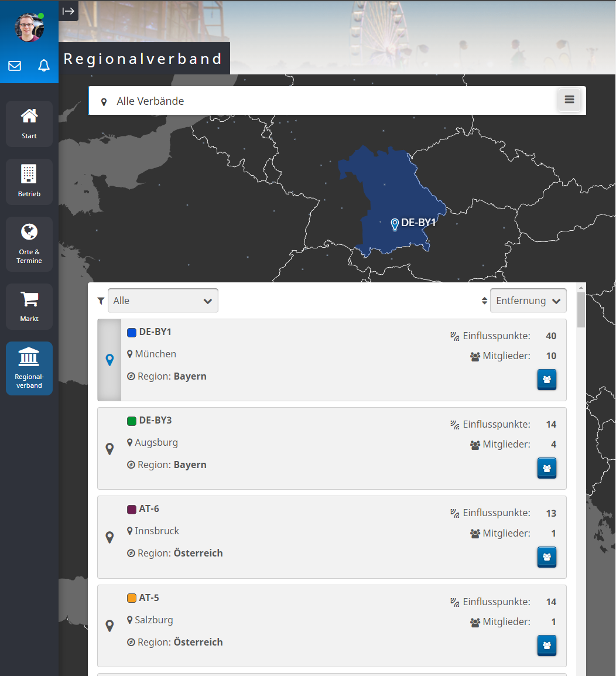
Task: Open the Alle filter dropdown
Action: click(x=163, y=301)
